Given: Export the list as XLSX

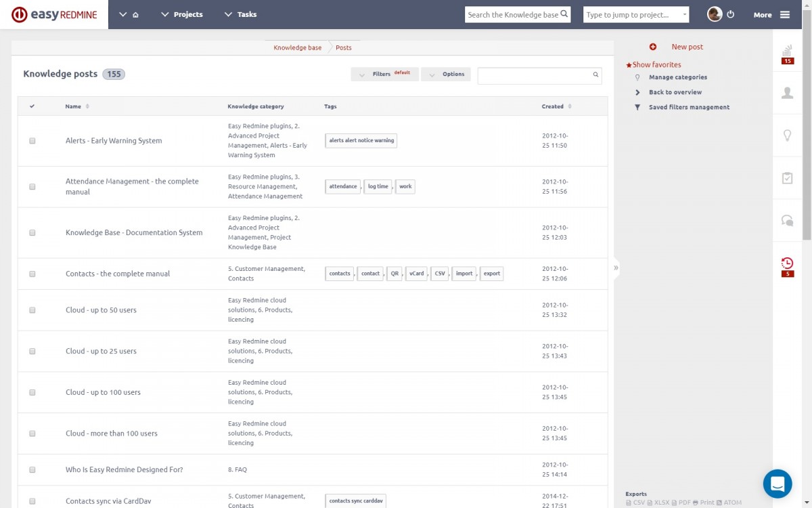Looking at the screenshot, I should tap(658, 503).
